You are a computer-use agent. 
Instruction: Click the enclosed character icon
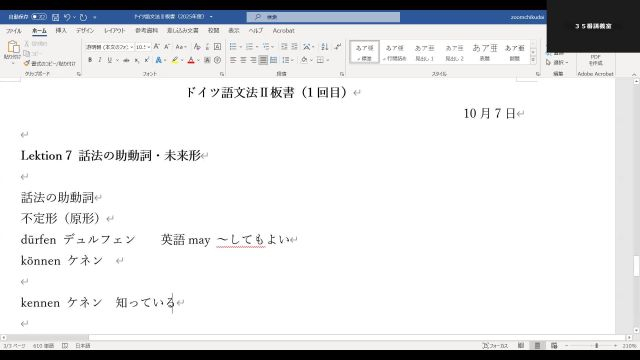(218, 60)
